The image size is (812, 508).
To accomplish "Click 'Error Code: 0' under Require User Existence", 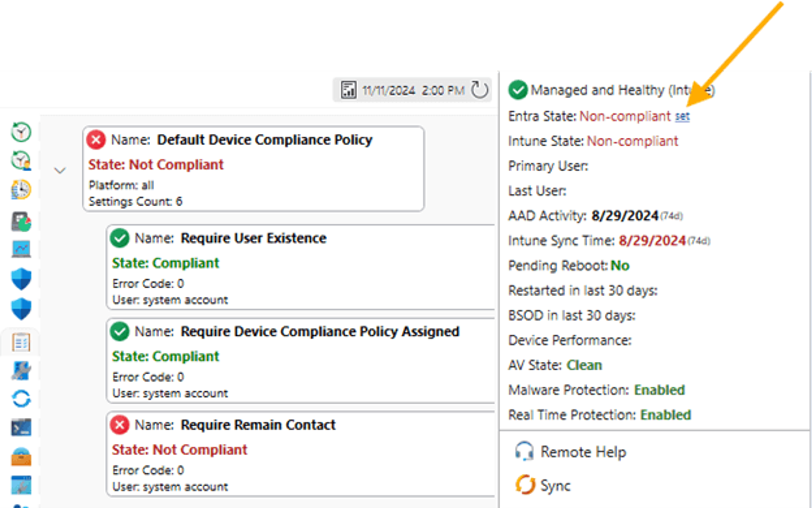I will click(148, 284).
